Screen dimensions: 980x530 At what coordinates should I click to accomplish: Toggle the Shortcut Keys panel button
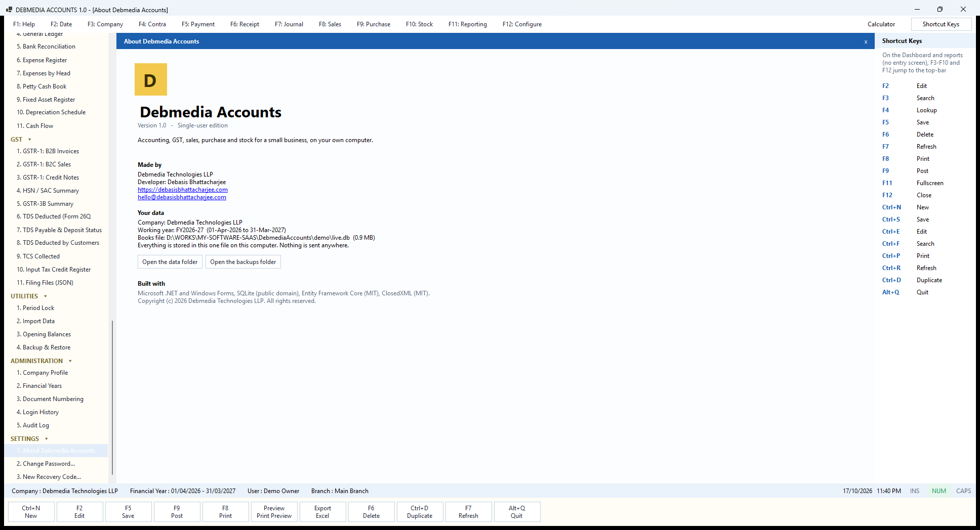pos(941,24)
